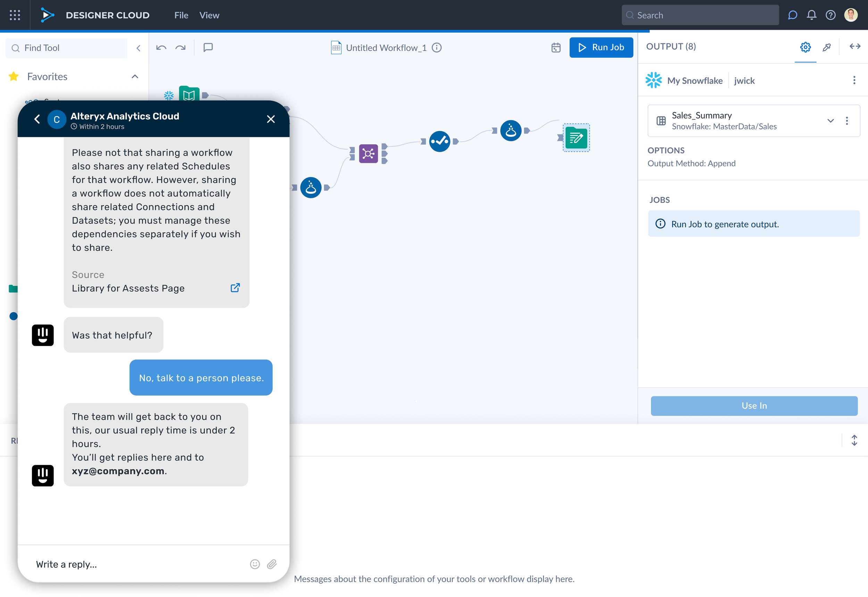Focus the top Search field
This screenshot has width=868, height=597.
[700, 15]
